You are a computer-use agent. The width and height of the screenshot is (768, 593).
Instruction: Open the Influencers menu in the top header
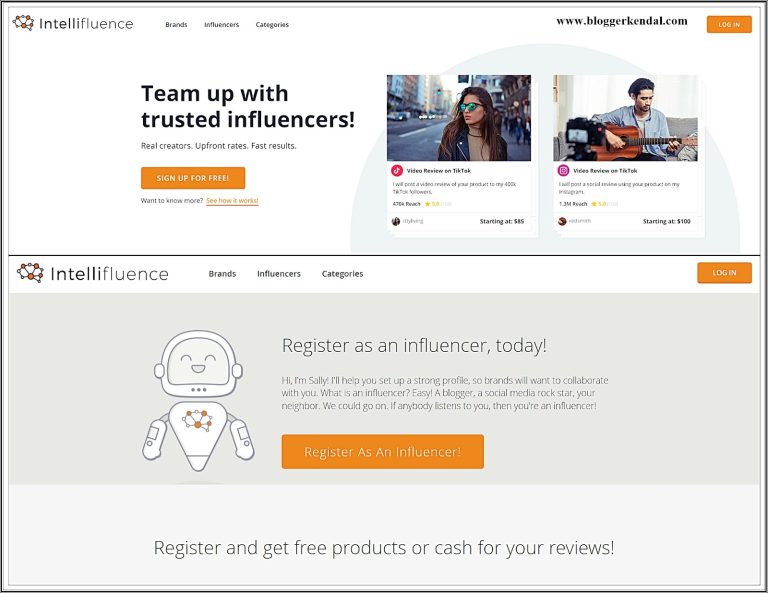point(221,24)
